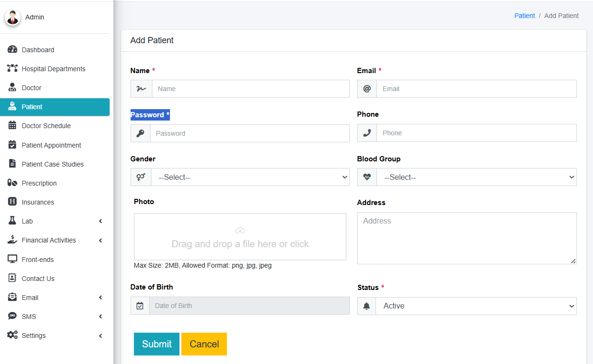The image size is (593, 364).
Task: Open the Gender select dropdown
Action: coord(250,177)
